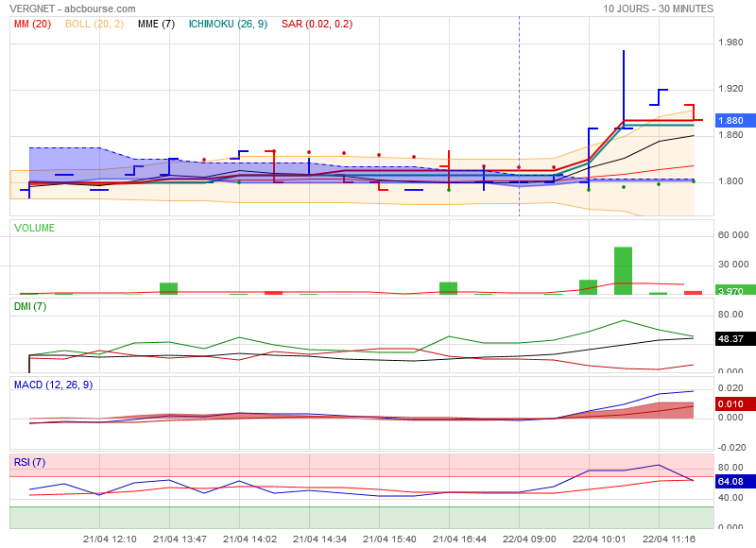The image size is (756, 548).
Task: Click the black 48.37 DMI value tag
Action: click(735, 339)
